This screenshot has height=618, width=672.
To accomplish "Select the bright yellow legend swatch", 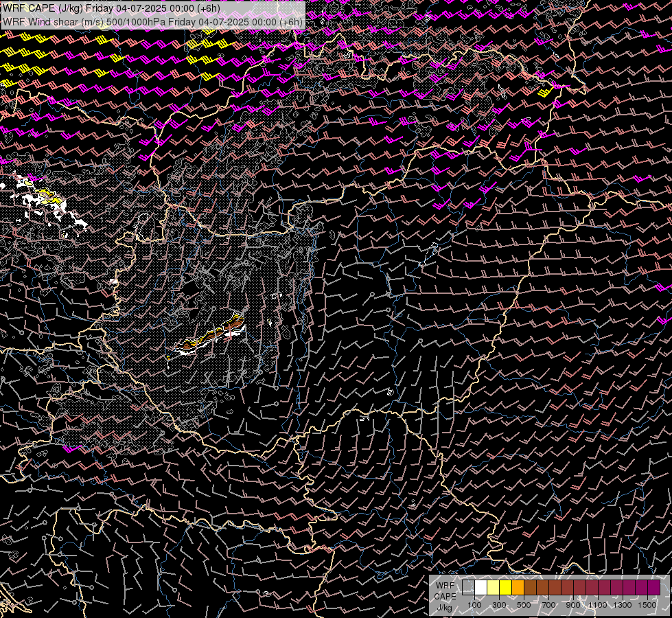I will click(505, 587).
